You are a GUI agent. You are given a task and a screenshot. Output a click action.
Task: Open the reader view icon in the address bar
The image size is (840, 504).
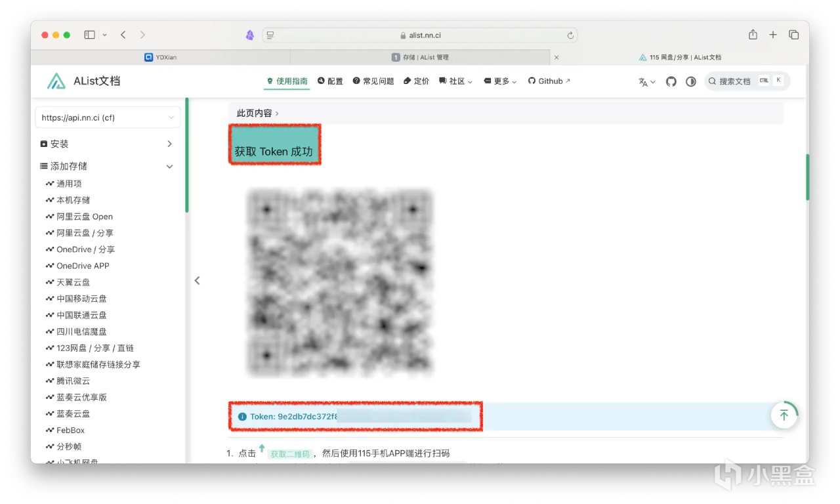pos(270,35)
